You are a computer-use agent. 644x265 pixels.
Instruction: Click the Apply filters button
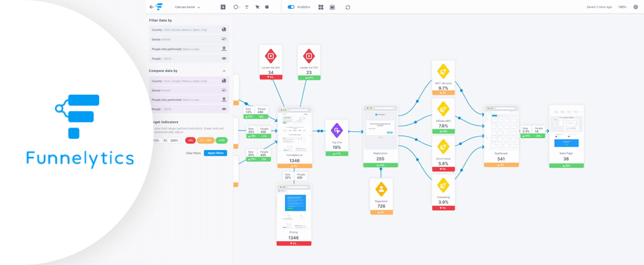[x=216, y=153]
